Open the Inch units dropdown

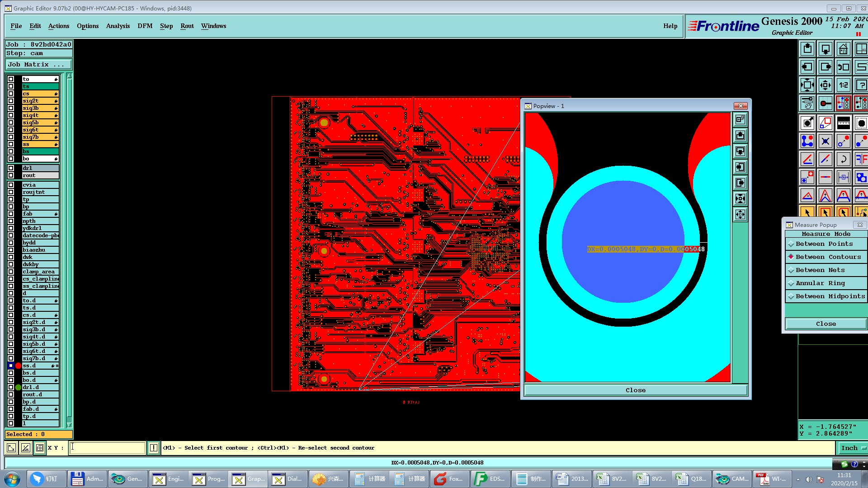click(853, 448)
